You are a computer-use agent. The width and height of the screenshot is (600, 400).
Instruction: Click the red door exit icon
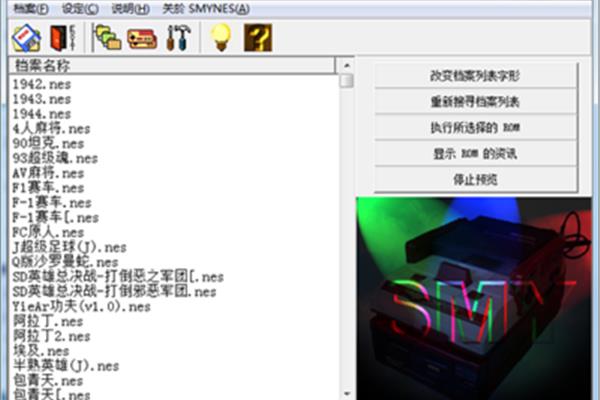63,38
